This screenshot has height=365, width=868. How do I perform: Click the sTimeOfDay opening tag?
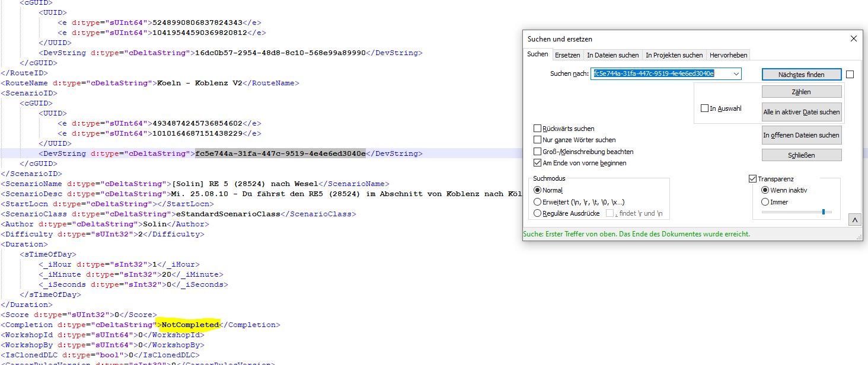(48, 254)
